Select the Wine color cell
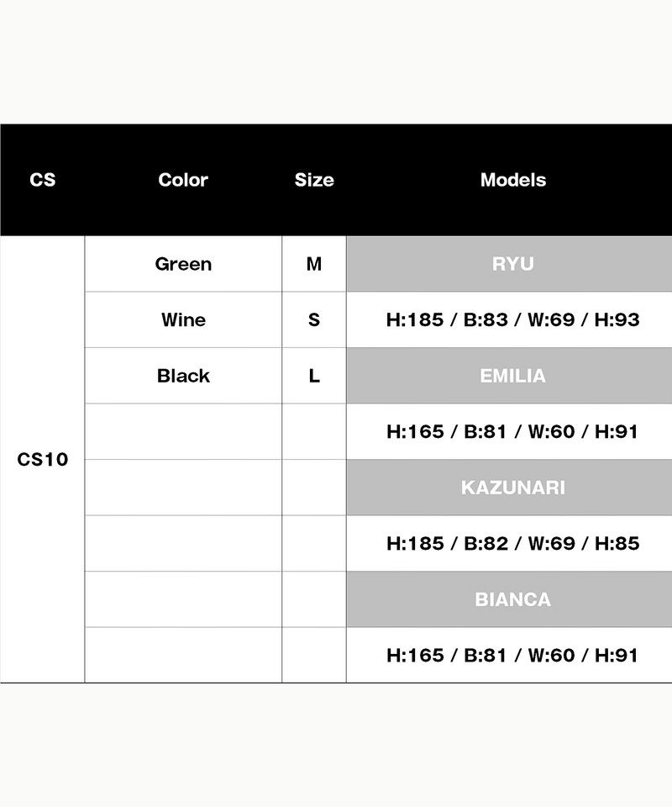This screenshot has width=672, height=807. (183, 319)
